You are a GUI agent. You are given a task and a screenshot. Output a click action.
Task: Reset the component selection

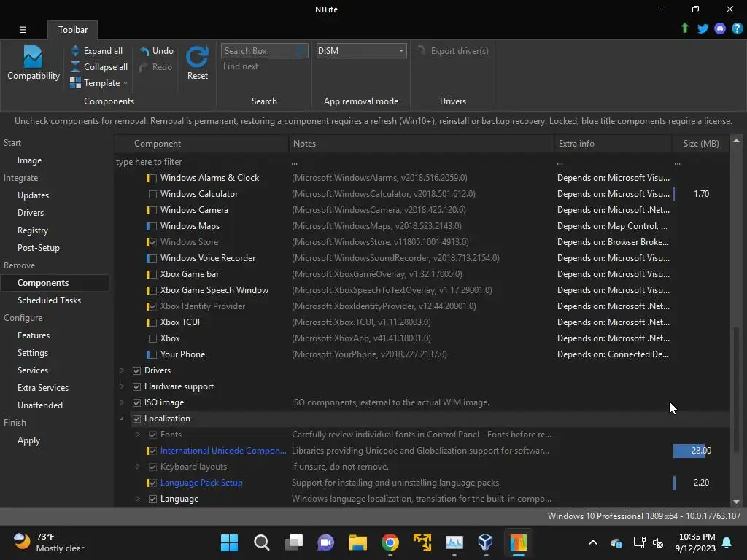[197, 63]
